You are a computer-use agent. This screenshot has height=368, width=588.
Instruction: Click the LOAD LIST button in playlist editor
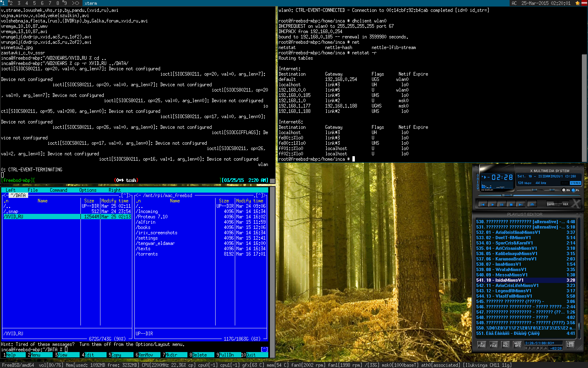pos(570,345)
